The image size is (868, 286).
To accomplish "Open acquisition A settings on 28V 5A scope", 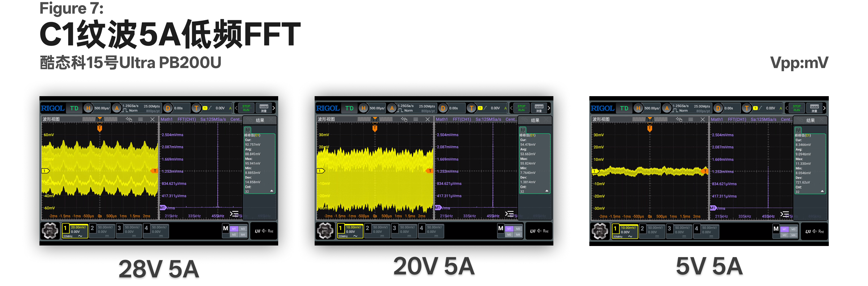I will click(x=117, y=108).
